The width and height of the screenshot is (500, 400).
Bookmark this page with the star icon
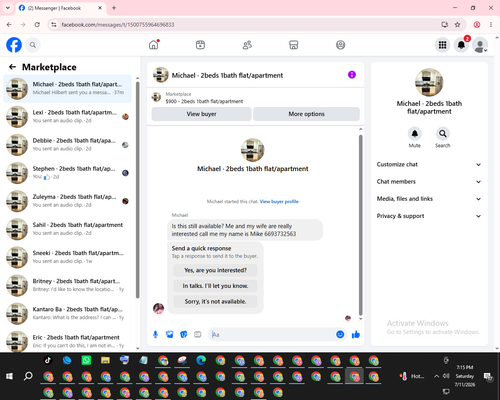(x=457, y=25)
